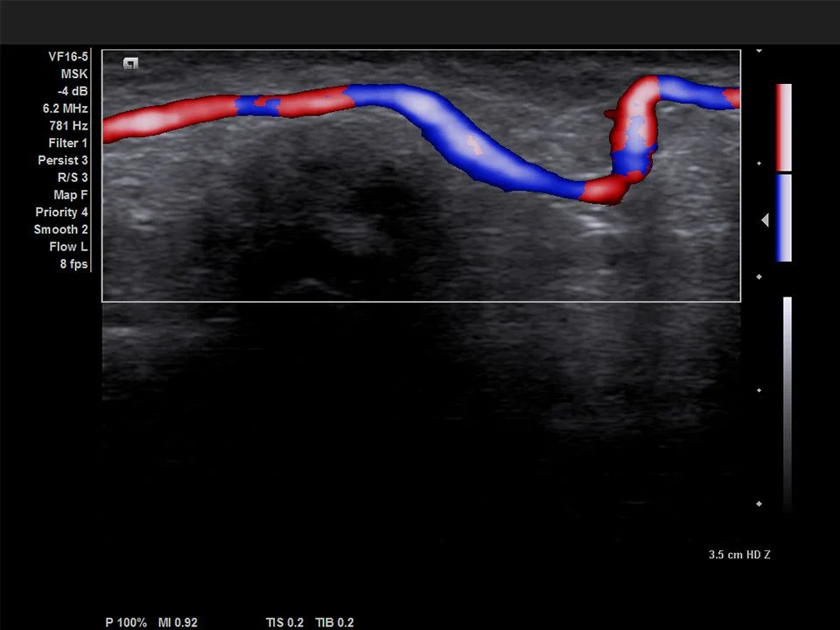
Task: Click the focal zone triangle marker
Action: (765, 221)
